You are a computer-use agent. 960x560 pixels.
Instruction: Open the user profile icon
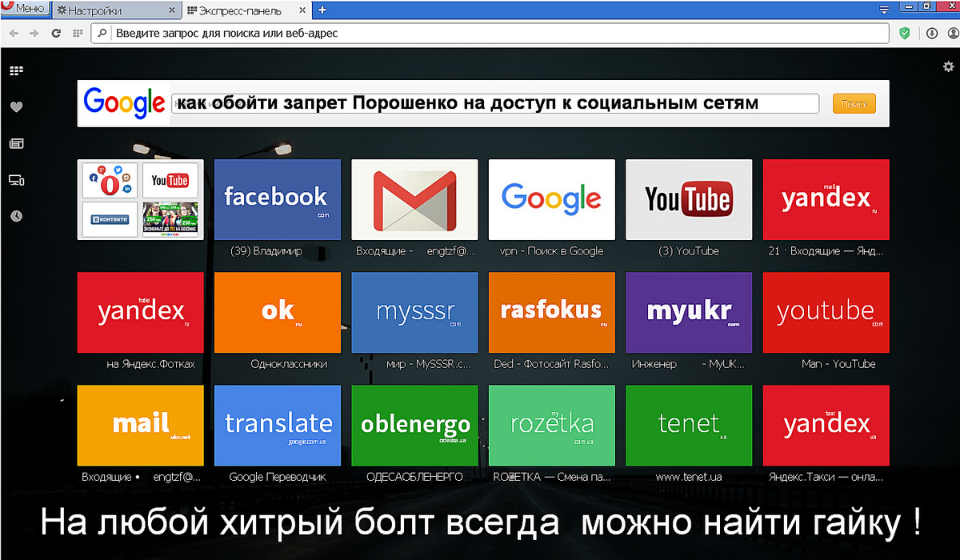[x=952, y=34]
